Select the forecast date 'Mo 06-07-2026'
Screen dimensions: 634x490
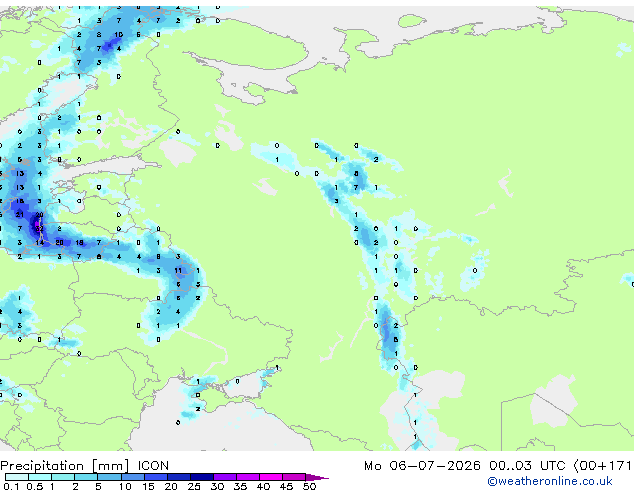(422, 466)
